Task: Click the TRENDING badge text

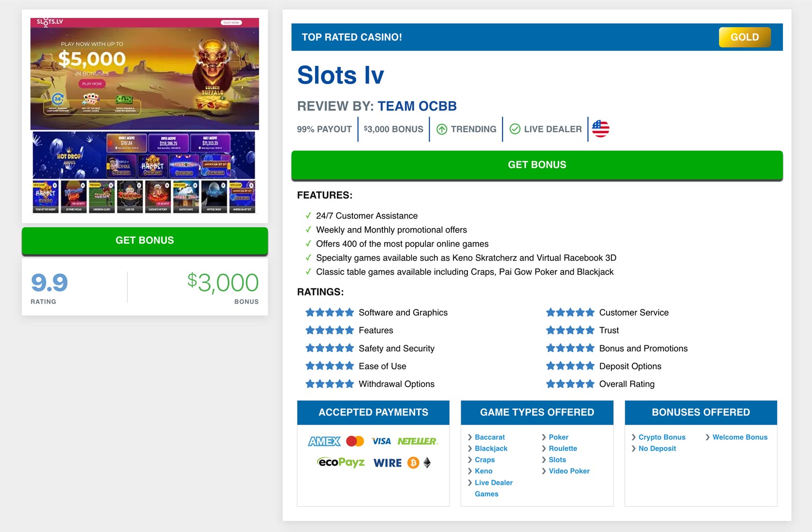Action: pos(474,129)
